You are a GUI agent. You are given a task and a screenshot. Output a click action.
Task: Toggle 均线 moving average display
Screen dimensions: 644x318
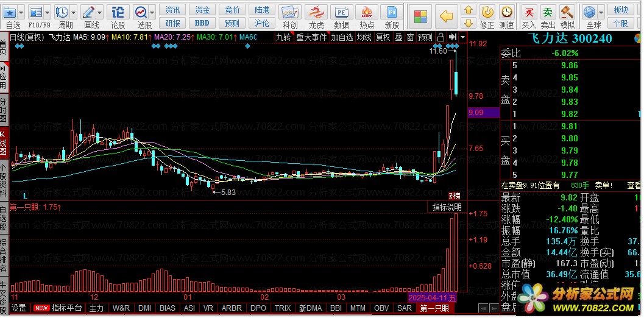(x=364, y=37)
